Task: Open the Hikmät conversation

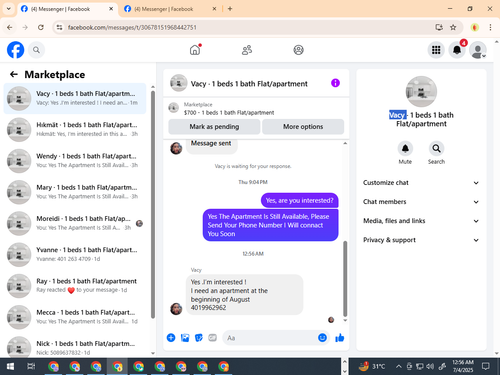Action: point(75,129)
